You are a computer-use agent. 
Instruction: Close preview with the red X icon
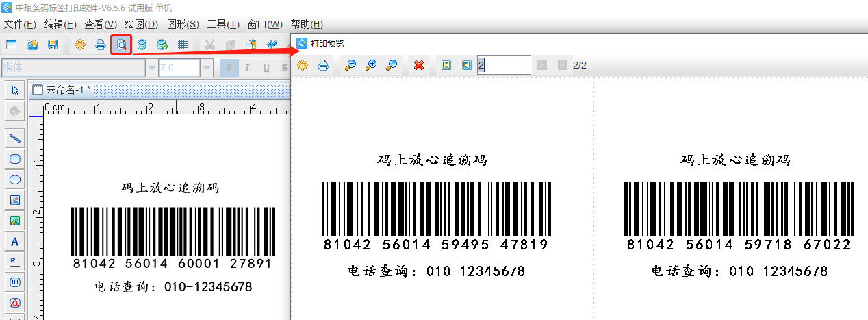click(x=419, y=65)
